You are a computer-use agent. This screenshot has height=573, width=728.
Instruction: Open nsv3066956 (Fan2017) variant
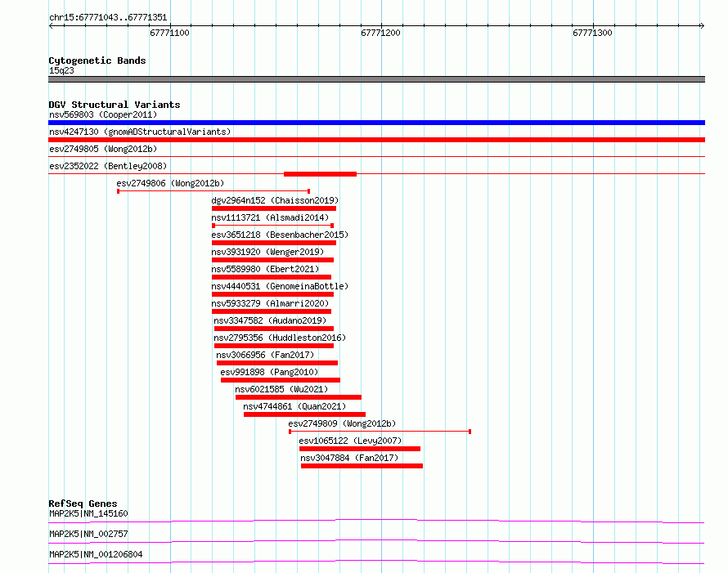(265, 355)
